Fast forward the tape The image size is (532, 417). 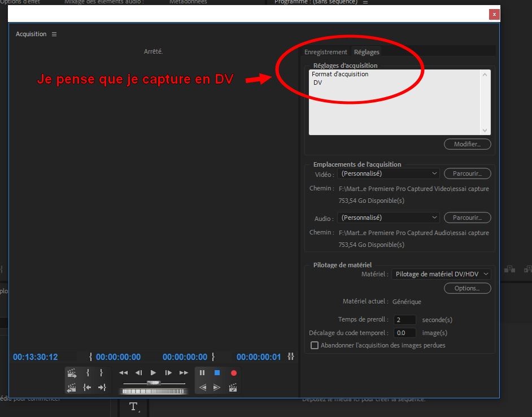[184, 373]
